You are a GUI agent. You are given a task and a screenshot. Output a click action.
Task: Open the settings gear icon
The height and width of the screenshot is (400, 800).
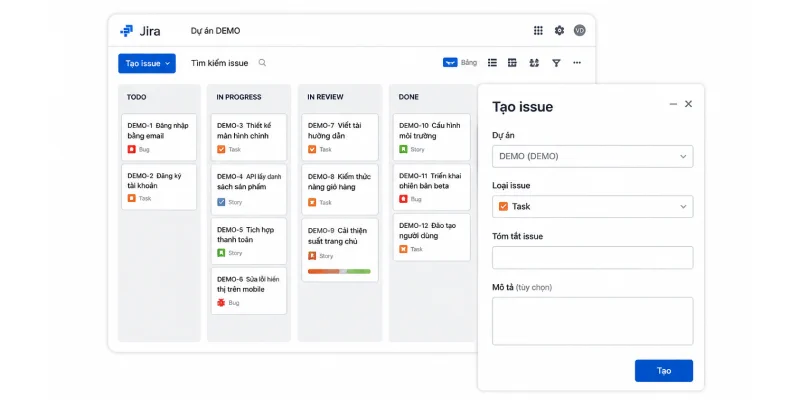[x=560, y=31]
